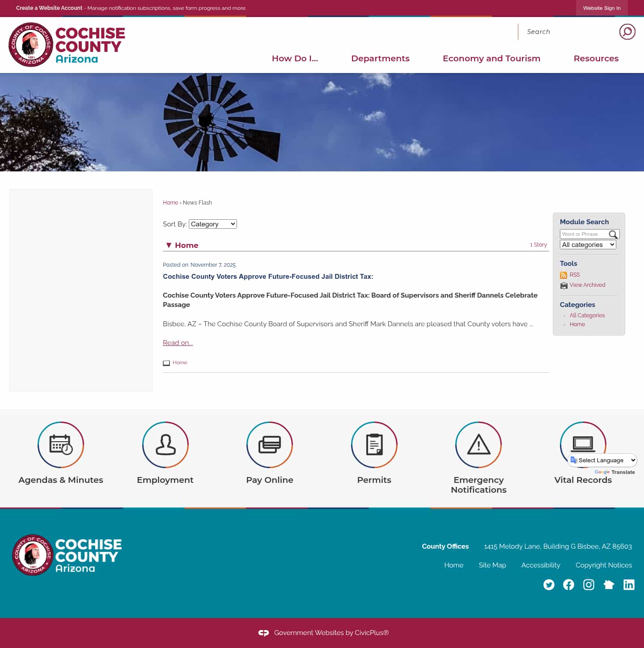Visit the Instagram icon in the footer

coord(589,584)
